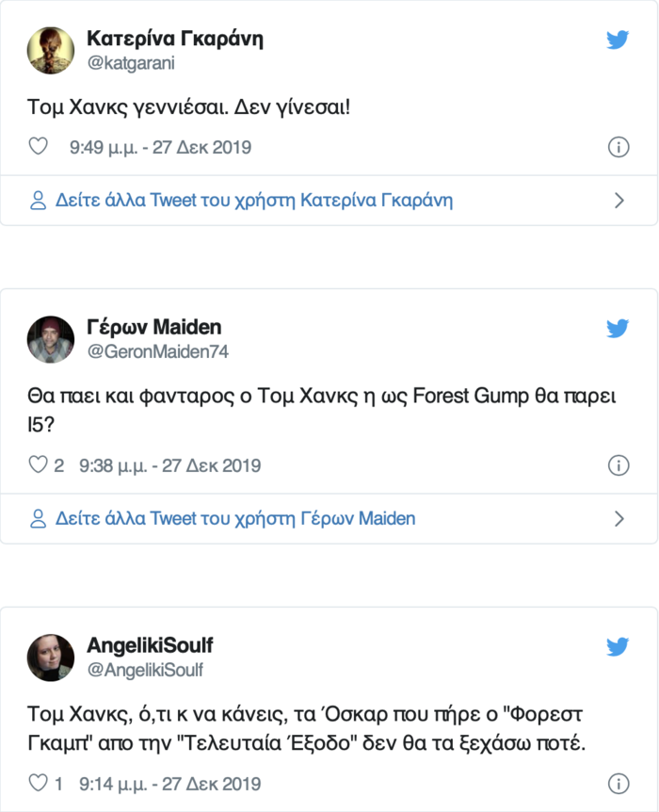The width and height of the screenshot is (659, 812).
Task: Click the chevron arrow on Γέρων Maiden footer
Action: 619,518
